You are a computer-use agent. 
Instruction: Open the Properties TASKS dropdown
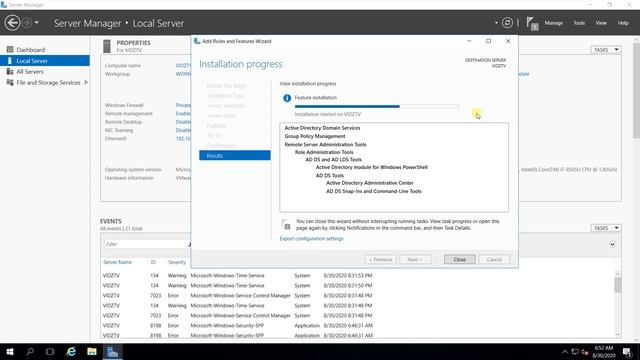[x=606, y=50]
